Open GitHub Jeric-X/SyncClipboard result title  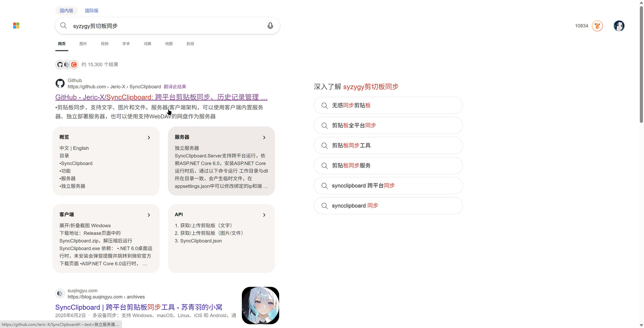161,97
